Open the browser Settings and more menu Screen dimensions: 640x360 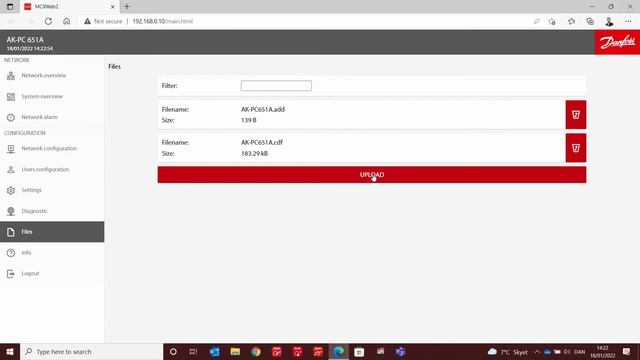pos(628,21)
